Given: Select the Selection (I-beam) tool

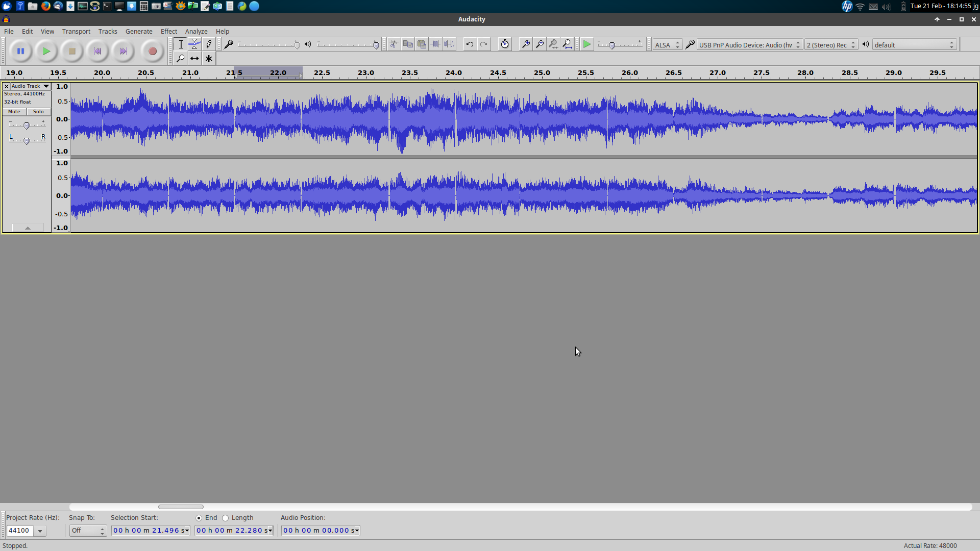Looking at the screenshot, I should coord(181,44).
